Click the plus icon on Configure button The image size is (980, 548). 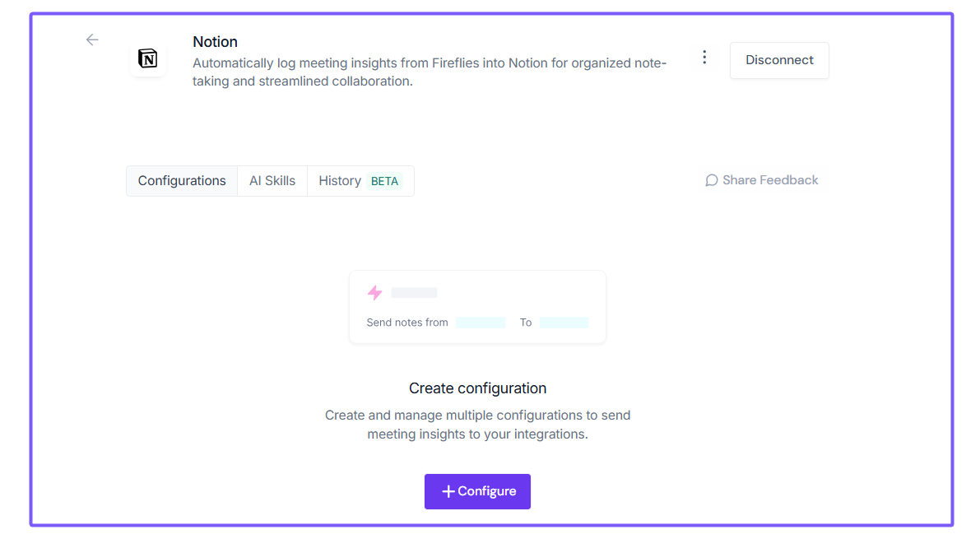(x=448, y=492)
